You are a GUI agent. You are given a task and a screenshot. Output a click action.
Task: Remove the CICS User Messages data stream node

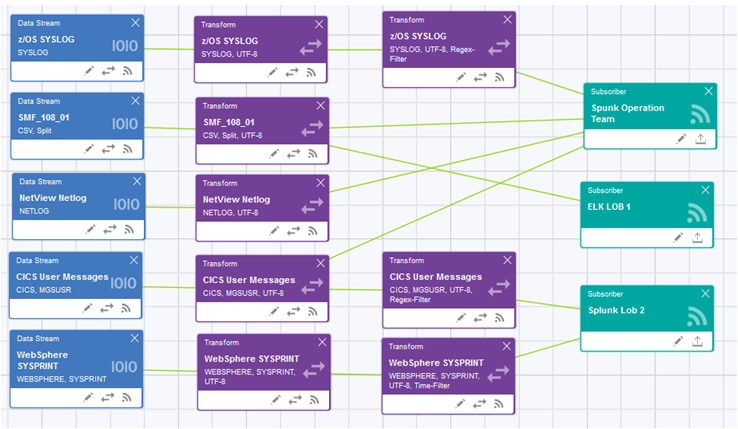coord(135,259)
